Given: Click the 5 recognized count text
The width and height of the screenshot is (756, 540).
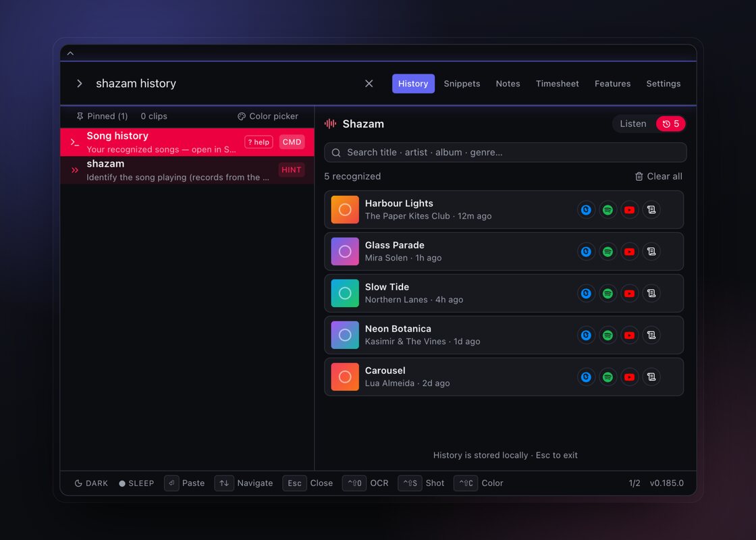Looking at the screenshot, I should [x=352, y=176].
